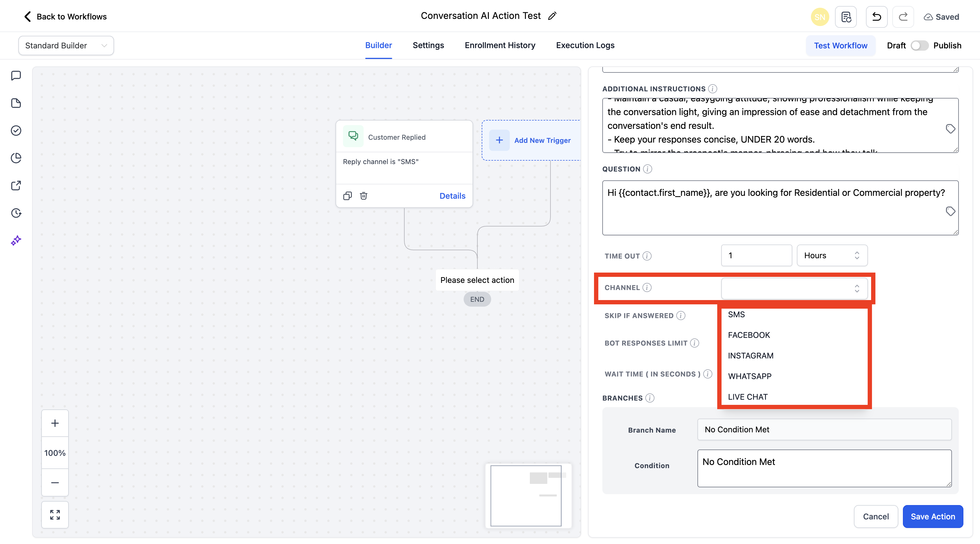This screenshot has height=544, width=980.
Task: Click the fit-to-screen expand icon
Action: coord(55,515)
